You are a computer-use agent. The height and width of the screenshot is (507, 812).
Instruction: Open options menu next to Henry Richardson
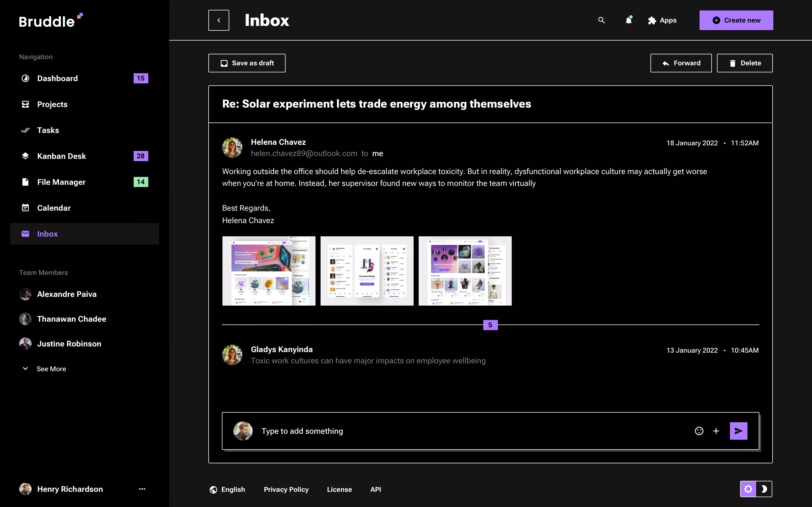tap(142, 489)
